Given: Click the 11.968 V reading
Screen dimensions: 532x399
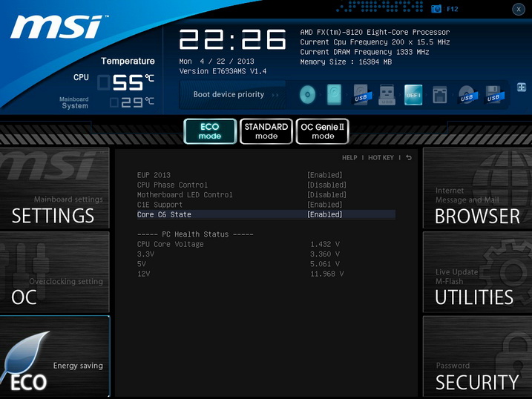Looking at the screenshot, I should [x=327, y=274].
